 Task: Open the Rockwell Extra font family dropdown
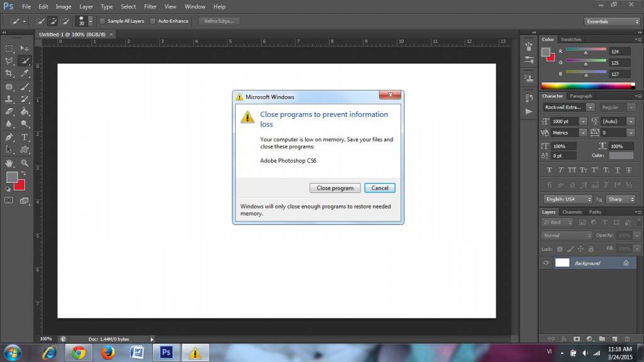point(590,107)
